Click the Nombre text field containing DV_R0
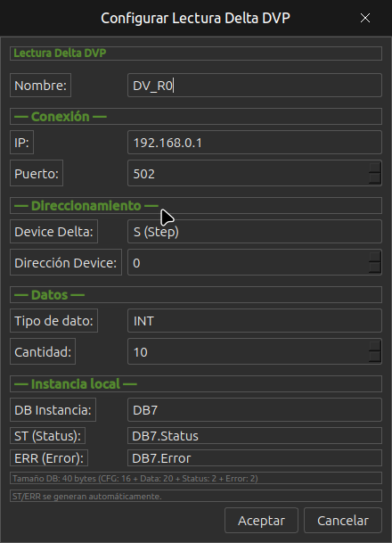This screenshot has width=392, height=543. tap(255, 86)
